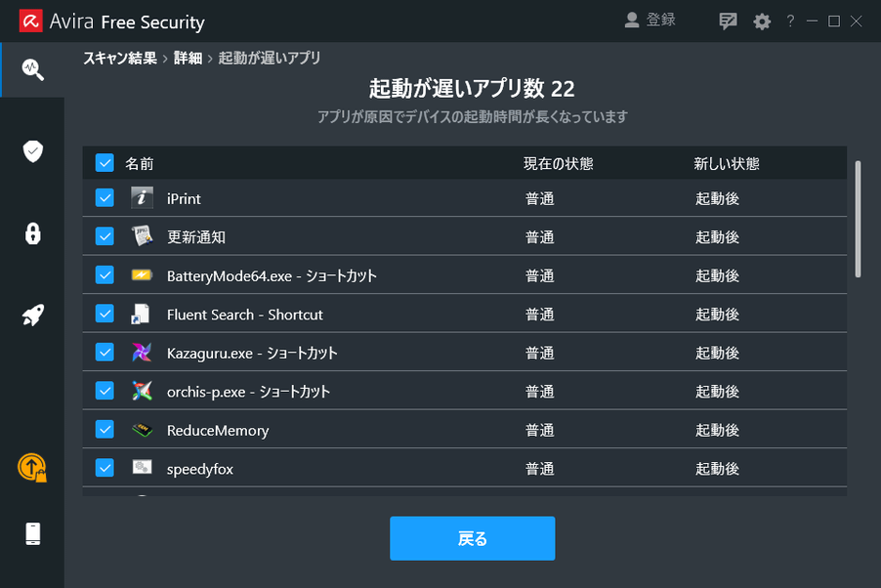This screenshot has width=881, height=588.
Task: Click 起動後 in the speedyfox row
Action: [717, 469]
